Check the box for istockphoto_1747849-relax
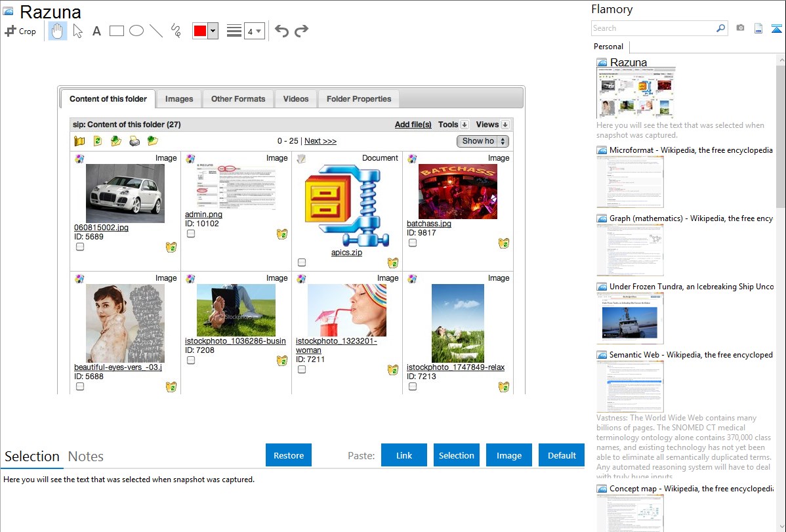Screen dimensions: 786x532 point(412,386)
